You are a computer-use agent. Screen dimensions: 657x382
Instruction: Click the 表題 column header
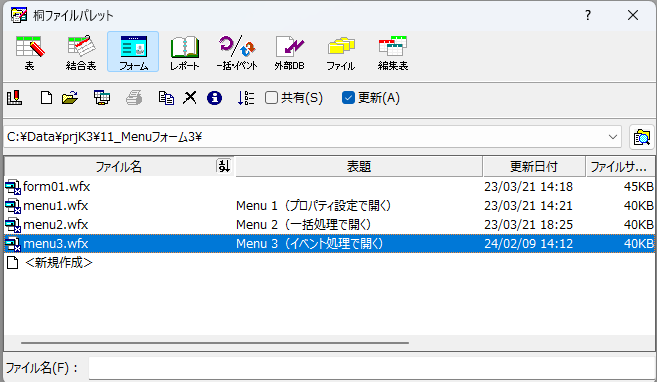[359, 166]
